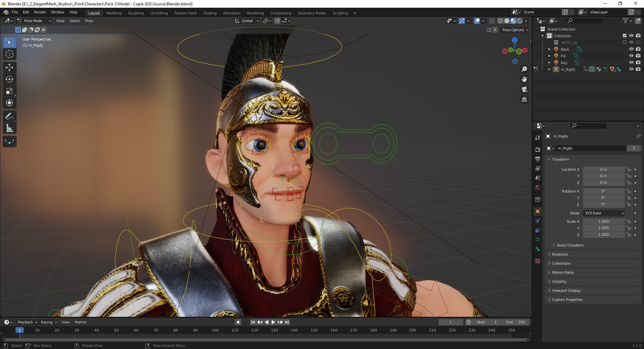This screenshot has width=644, height=349.
Task: Click the Pose Options button
Action: 515,30
